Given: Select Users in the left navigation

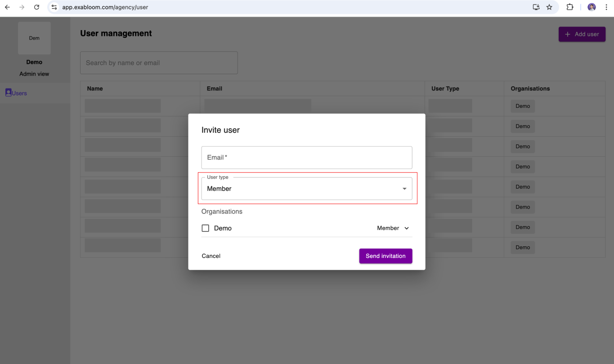Looking at the screenshot, I should point(19,93).
